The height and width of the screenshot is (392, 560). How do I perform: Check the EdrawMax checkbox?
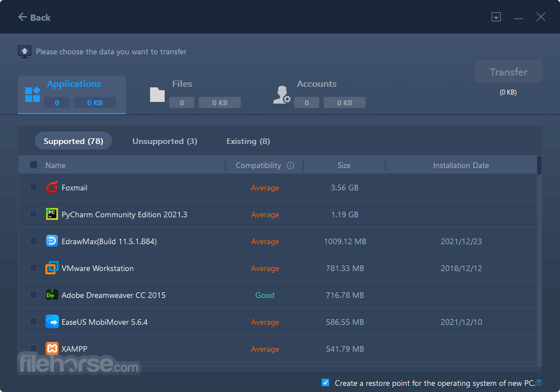point(34,241)
